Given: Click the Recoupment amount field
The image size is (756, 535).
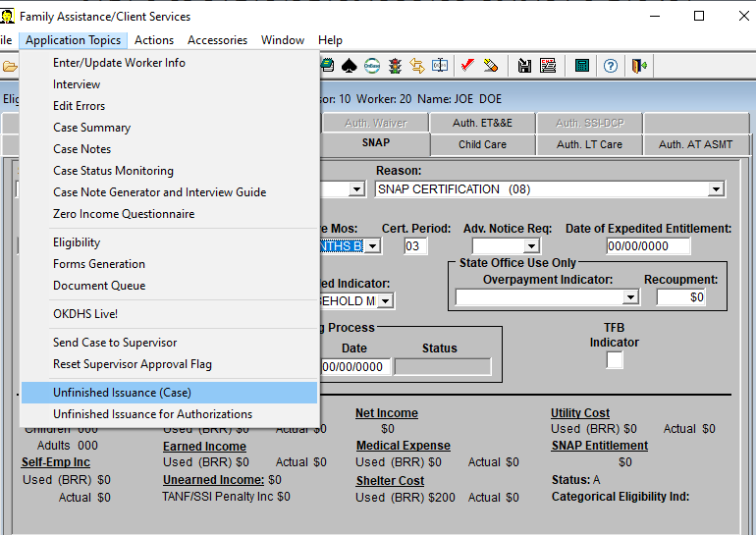Looking at the screenshot, I should pyautogui.click(x=681, y=296).
